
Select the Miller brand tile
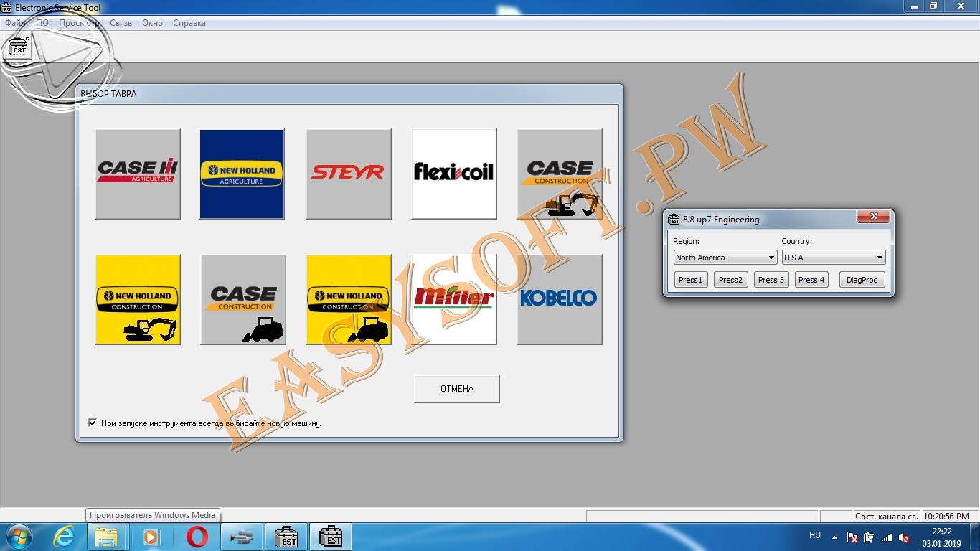[x=454, y=299]
